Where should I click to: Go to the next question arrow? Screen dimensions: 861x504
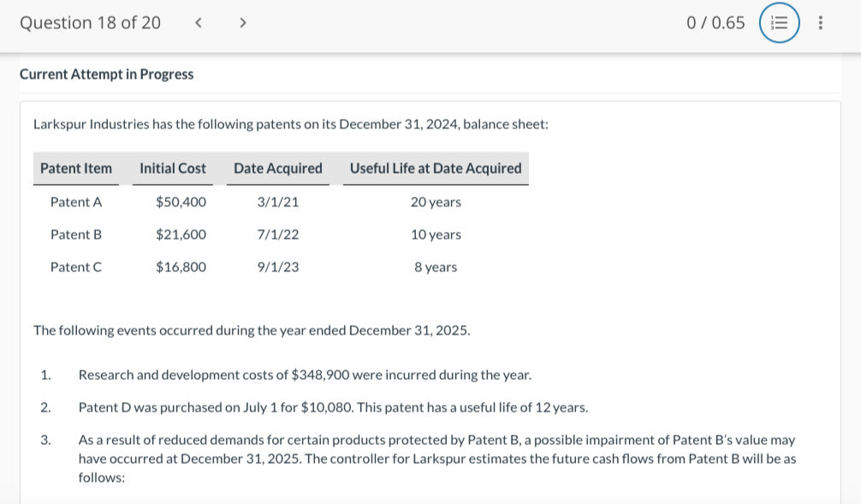tap(243, 22)
